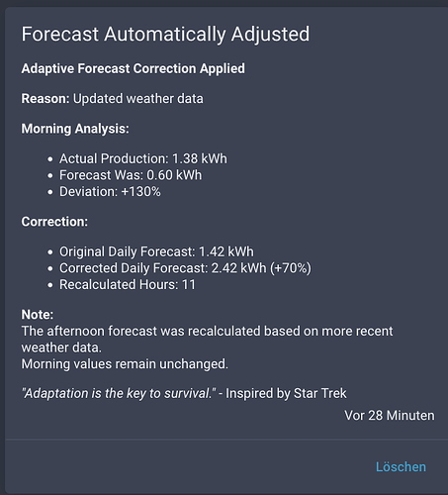Screen dimensions: 448x495
Task: Click the Updated weather data text
Action: (x=138, y=99)
